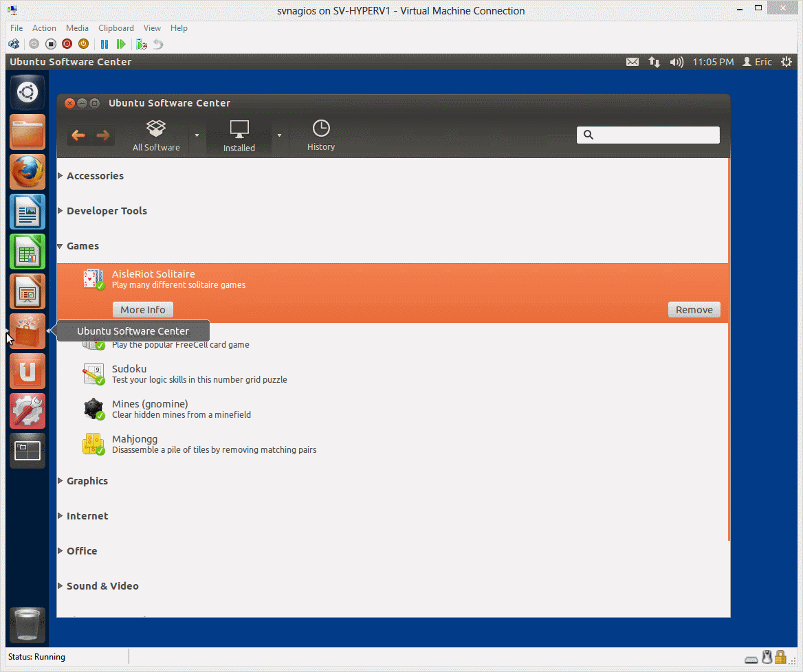Open the sound volume indicator
The width and height of the screenshot is (803, 672).
(x=676, y=62)
